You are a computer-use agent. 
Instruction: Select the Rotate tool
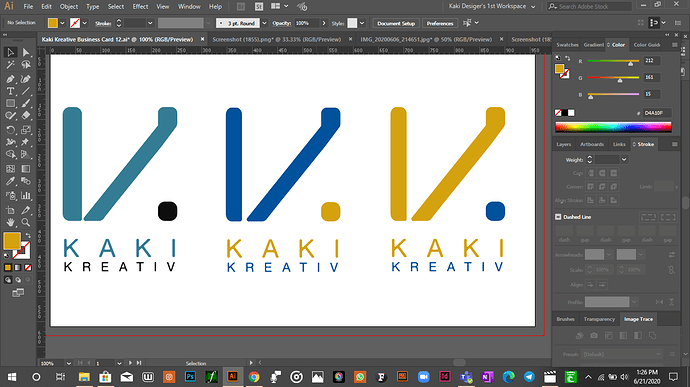click(10, 129)
